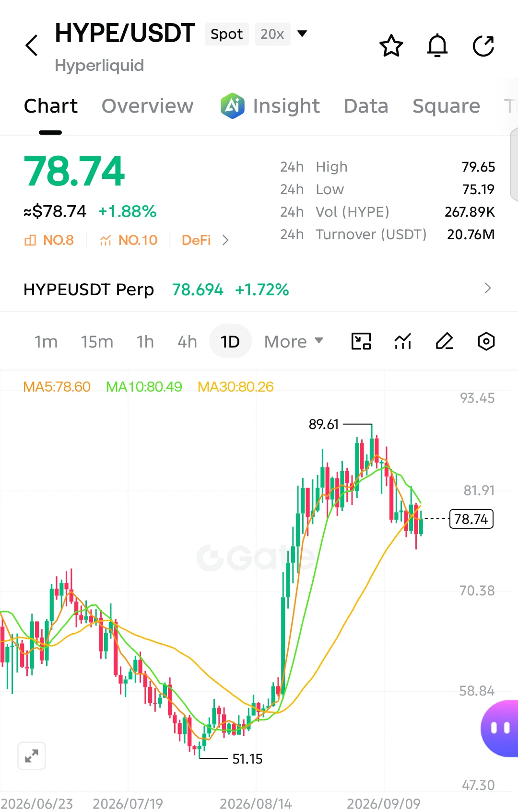Tap the 81.91 price axis label
The width and height of the screenshot is (518, 812).
479,490
